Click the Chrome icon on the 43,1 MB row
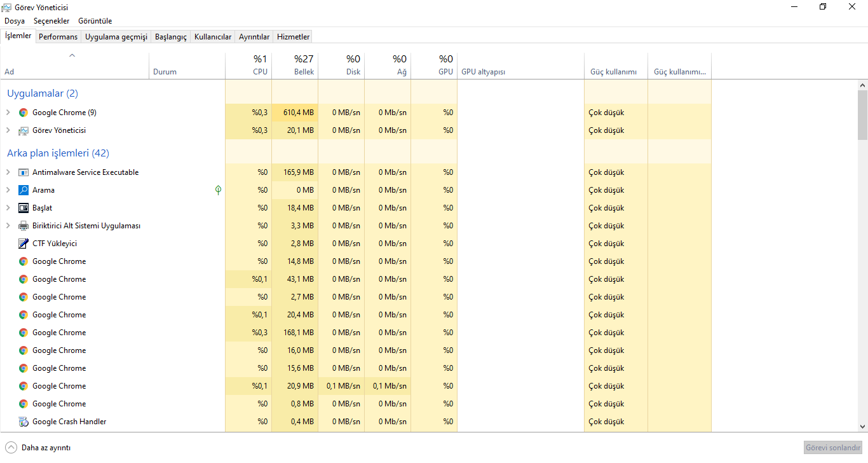Viewport: 868px width, 463px height. pos(24,279)
